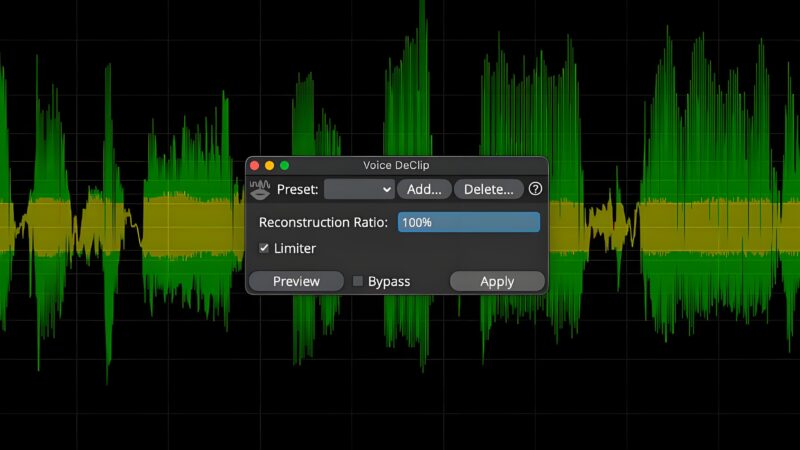Image resolution: width=800 pixels, height=450 pixels.
Task: Click the Add... preset button
Action: click(x=424, y=189)
